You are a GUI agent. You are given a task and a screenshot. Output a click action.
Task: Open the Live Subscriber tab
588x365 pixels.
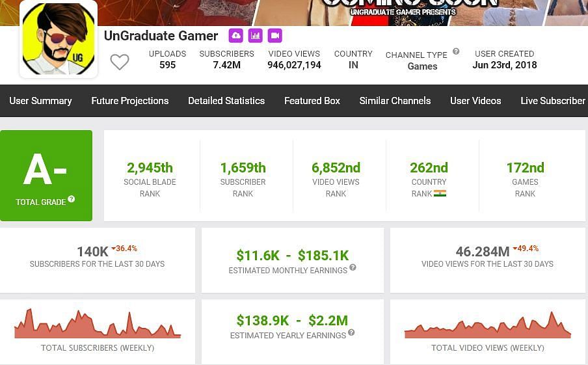[x=553, y=101]
